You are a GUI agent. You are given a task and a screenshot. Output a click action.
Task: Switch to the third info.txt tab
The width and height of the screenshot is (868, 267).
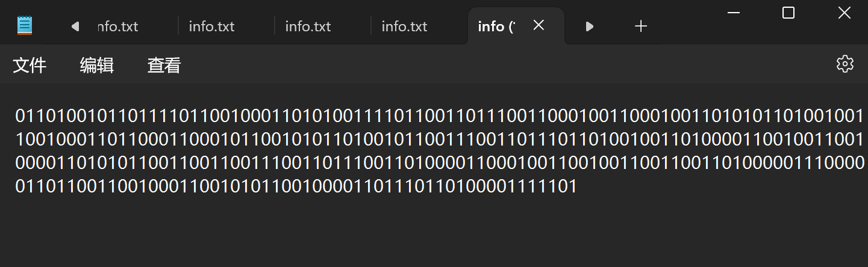click(308, 26)
